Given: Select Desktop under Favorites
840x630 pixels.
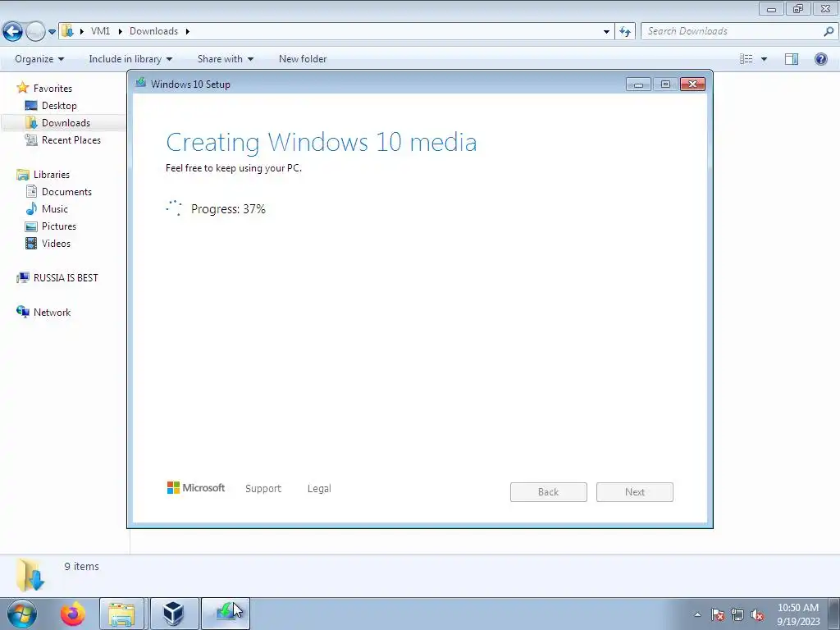Looking at the screenshot, I should tap(59, 106).
